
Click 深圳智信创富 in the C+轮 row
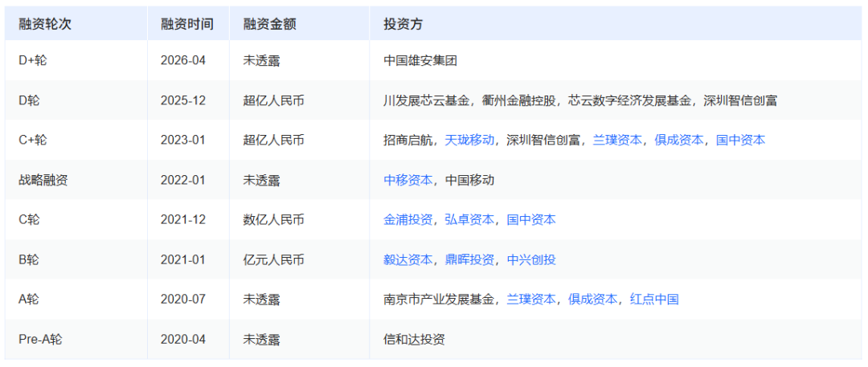[x=543, y=140]
